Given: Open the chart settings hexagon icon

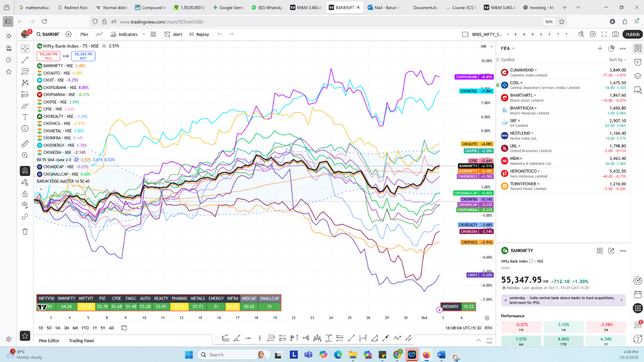Looking at the screenshot, I should tap(593, 34).
